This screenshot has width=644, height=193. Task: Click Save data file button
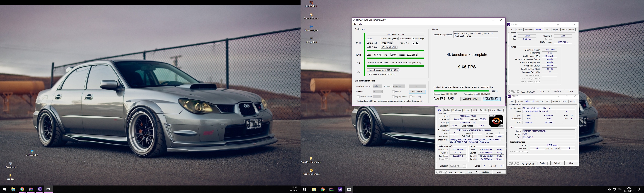tap(492, 99)
